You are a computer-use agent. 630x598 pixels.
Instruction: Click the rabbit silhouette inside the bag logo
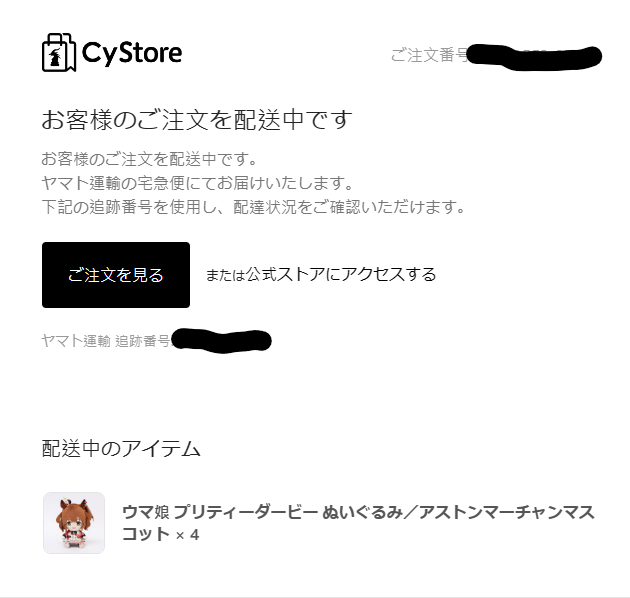coord(55,58)
